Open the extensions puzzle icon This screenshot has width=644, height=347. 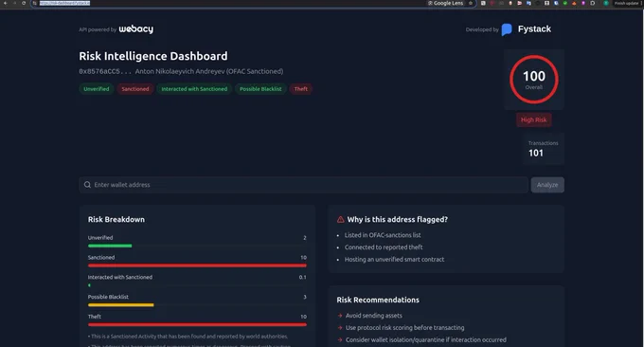[593, 3]
